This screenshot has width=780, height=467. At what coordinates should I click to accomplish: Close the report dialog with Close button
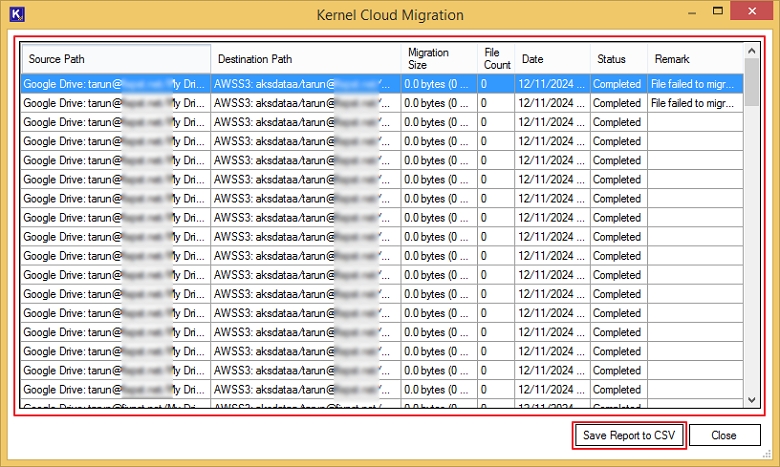coord(724,435)
